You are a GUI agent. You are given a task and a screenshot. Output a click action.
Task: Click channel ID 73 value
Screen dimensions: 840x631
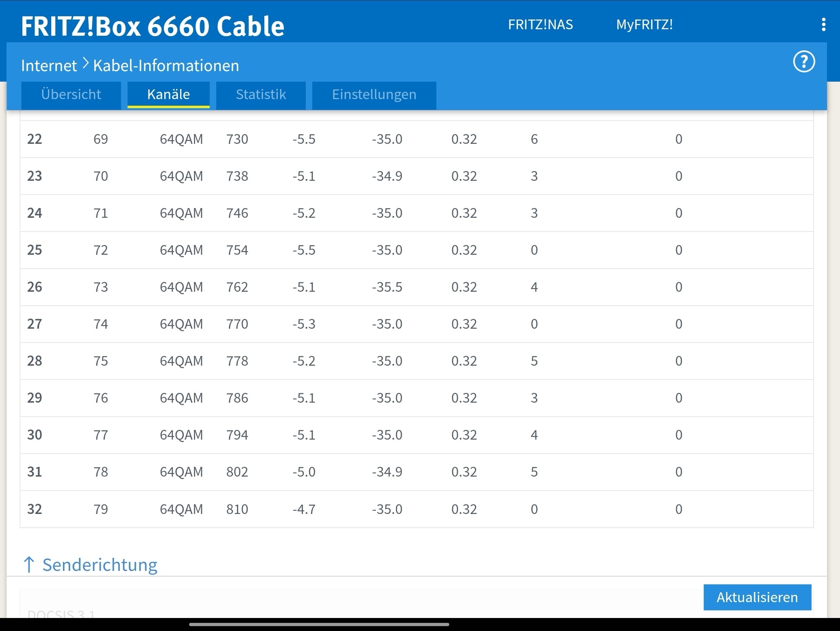click(x=101, y=287)
